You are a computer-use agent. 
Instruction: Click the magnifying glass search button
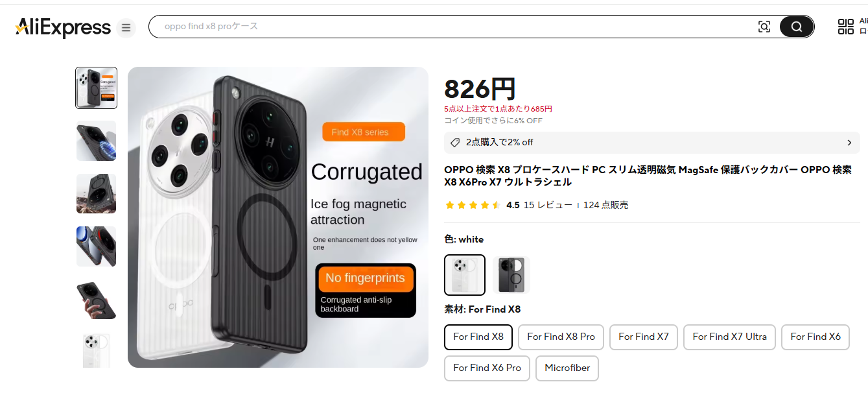[x=797, y=27]
